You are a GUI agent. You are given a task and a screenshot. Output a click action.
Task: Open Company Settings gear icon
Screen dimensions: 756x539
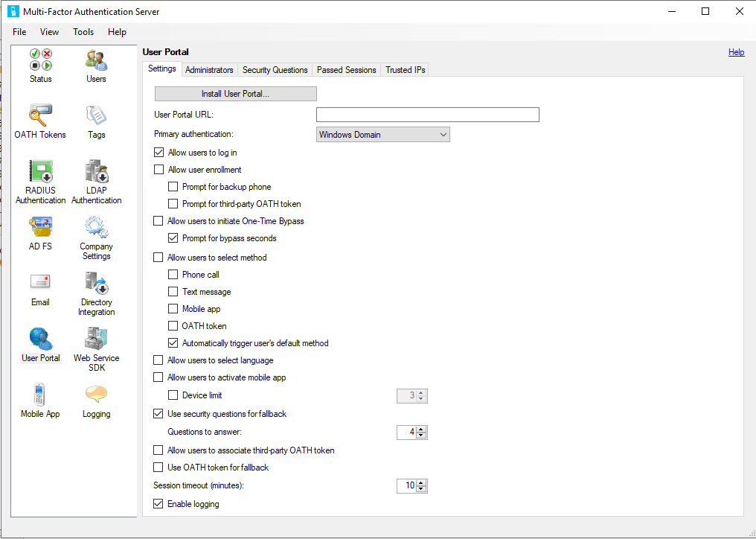click(97, 227)
